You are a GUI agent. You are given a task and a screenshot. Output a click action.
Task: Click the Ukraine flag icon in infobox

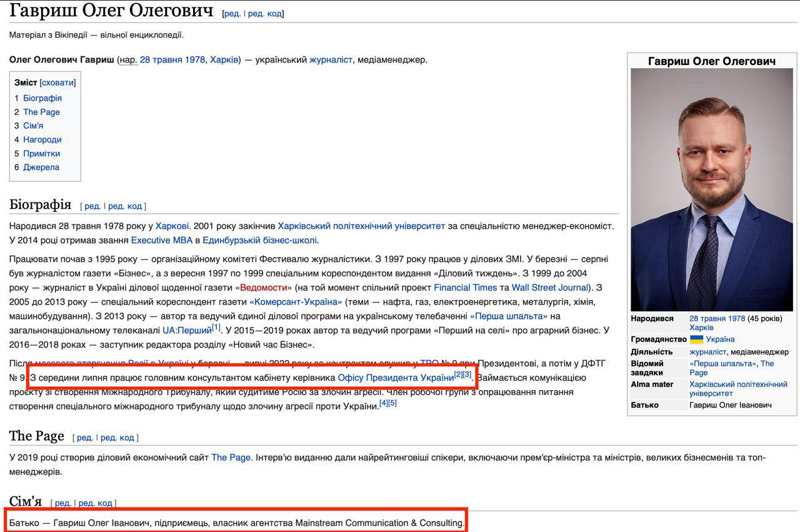pos(696,339)
